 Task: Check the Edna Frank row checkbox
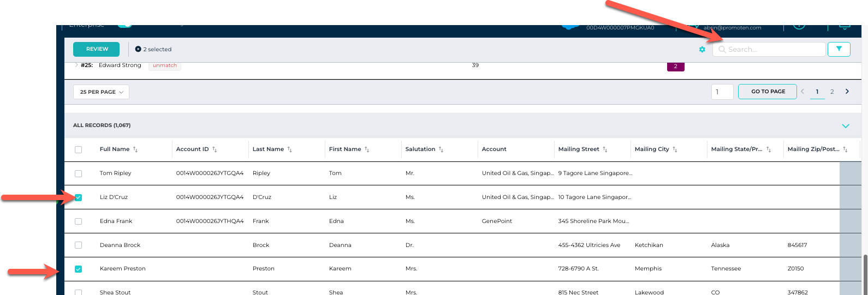[78, 221]
